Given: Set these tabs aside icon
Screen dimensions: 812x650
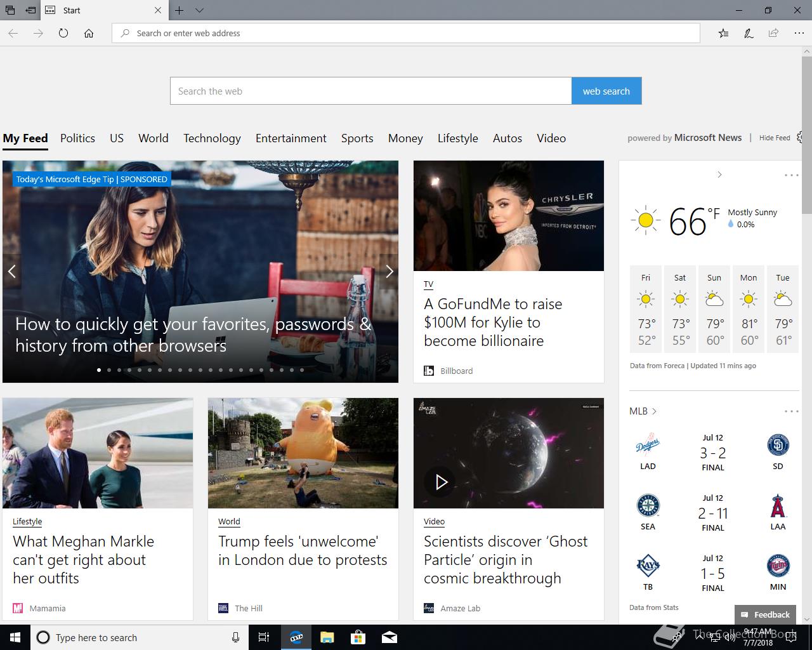Looking at the screenshot, I should (30, 10).
